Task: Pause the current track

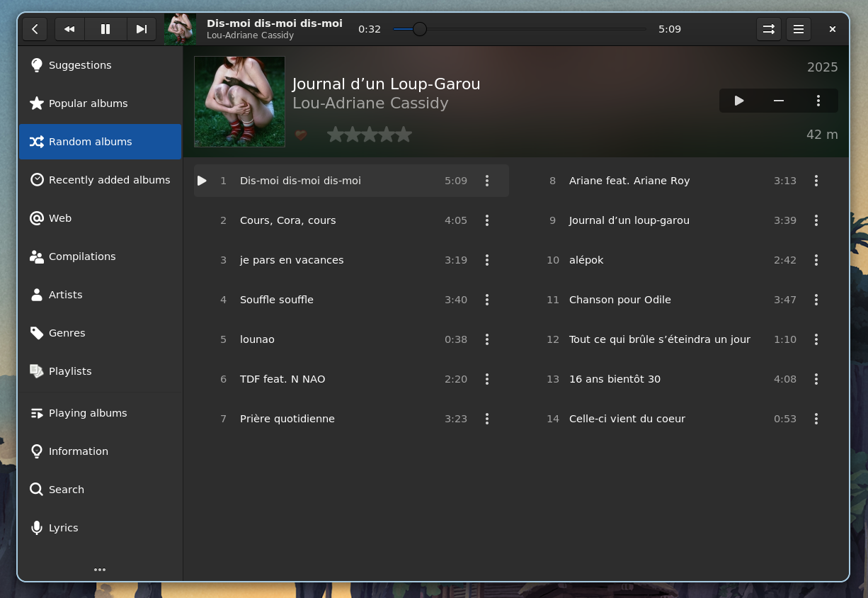Action: click(105, 29)
